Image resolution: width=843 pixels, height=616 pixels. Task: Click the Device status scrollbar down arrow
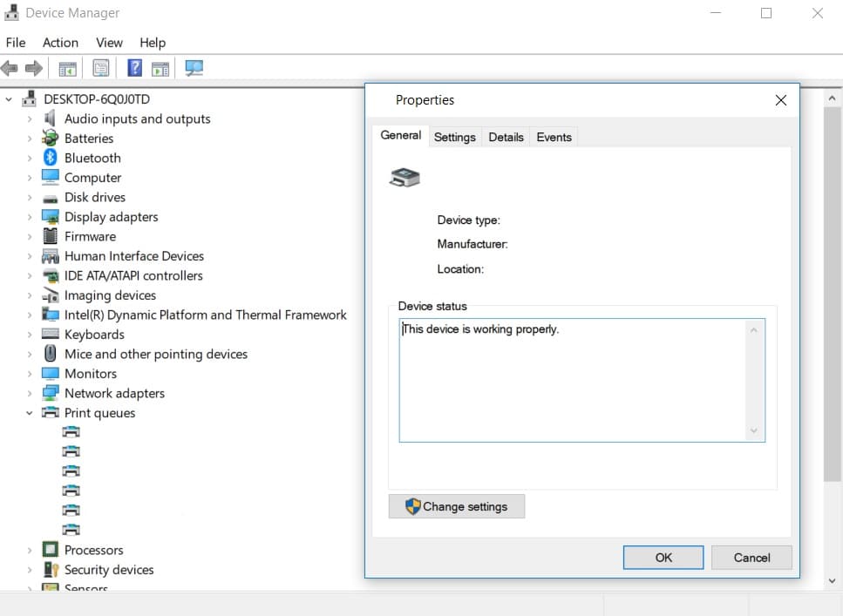coord(754,431)
